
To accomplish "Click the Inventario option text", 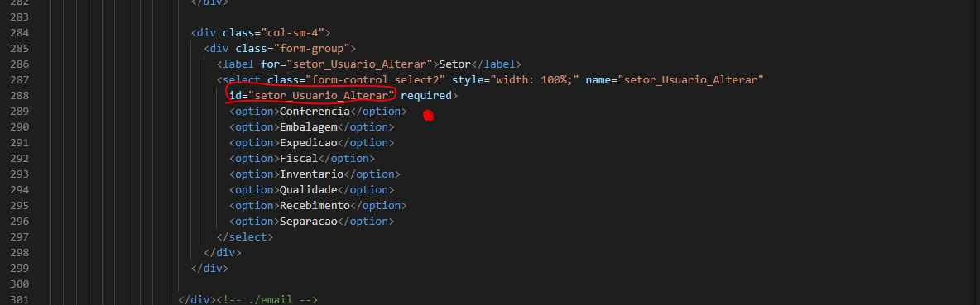I will [x=311, y=174].
